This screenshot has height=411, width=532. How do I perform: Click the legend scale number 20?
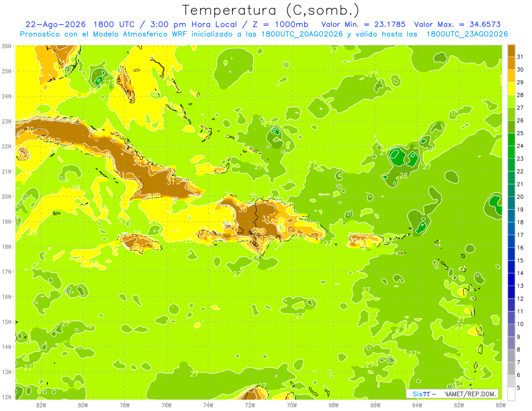(x=520, y=197)
